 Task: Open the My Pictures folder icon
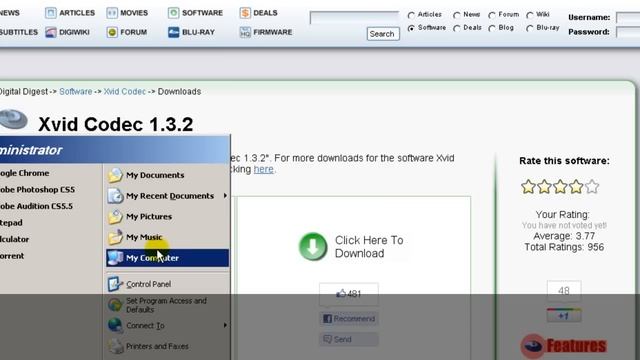coord(115,216)
